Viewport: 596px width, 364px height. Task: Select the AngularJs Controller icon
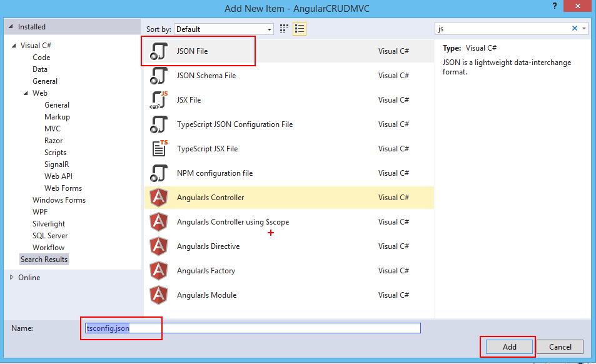[x=159, y=197]
